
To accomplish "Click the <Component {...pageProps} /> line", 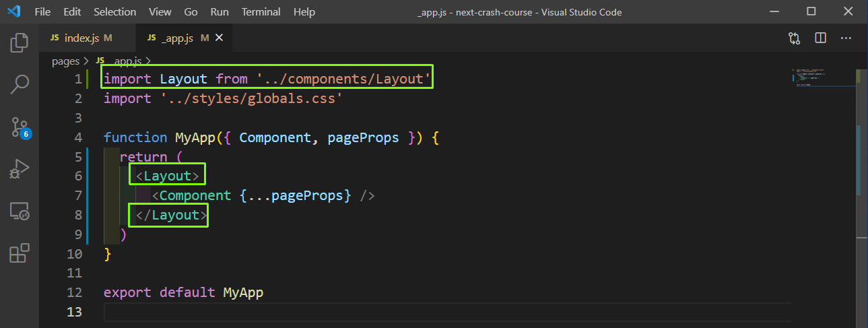I will [x=263, y=195].
